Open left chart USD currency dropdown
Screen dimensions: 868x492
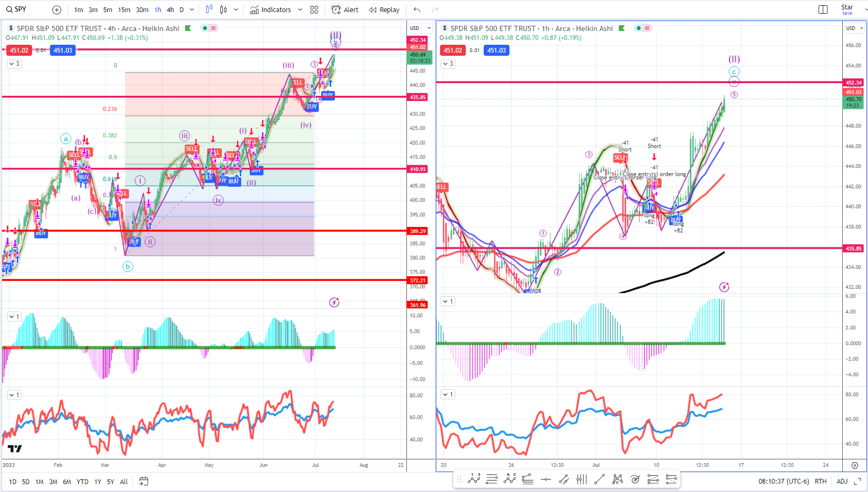tap(420, 28)
